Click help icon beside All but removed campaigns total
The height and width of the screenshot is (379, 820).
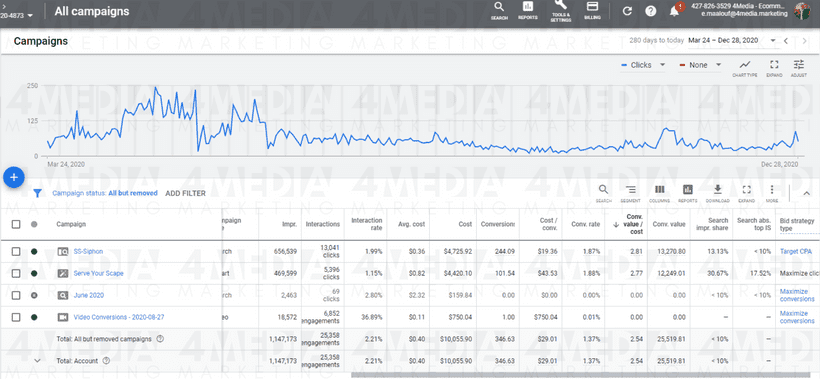(161, 339)
